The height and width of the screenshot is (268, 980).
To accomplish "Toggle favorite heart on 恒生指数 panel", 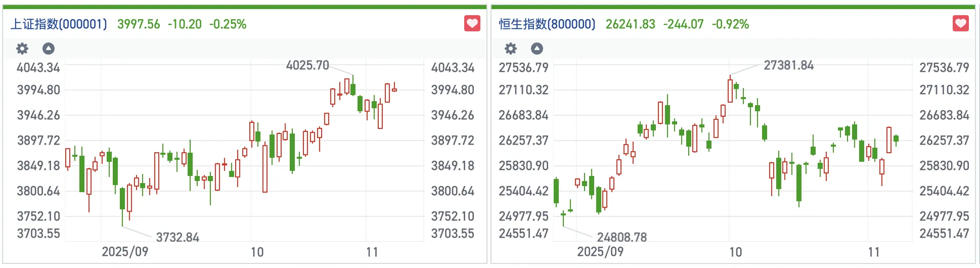I will point(960,23).
